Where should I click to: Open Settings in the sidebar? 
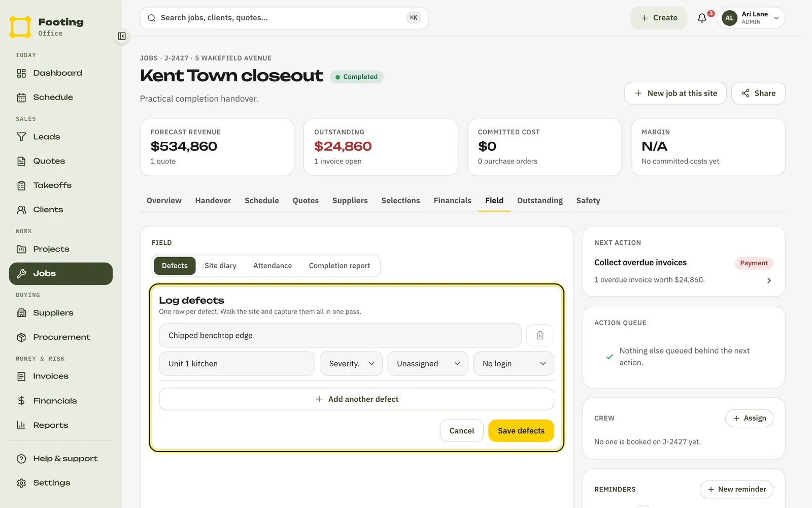pos(61,483)
